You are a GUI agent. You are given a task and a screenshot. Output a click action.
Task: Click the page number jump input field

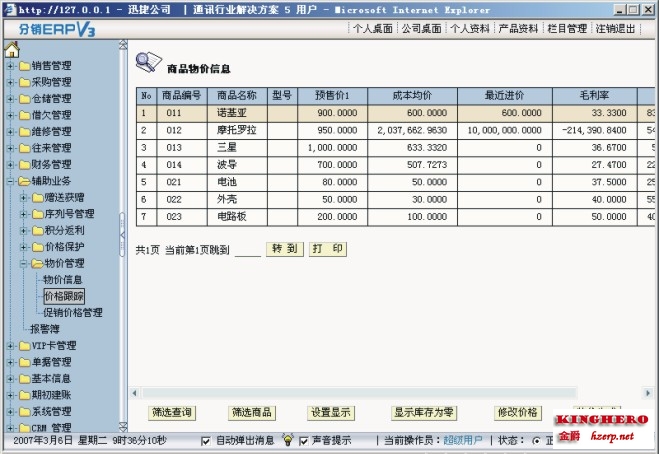248,250
